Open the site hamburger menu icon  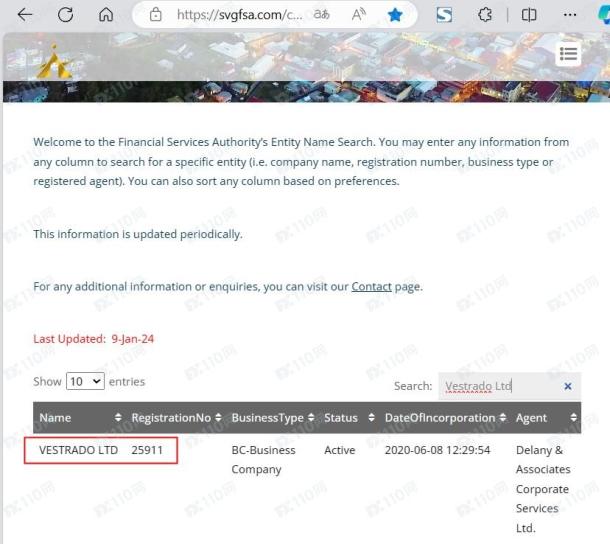click(x=568, y=54)
